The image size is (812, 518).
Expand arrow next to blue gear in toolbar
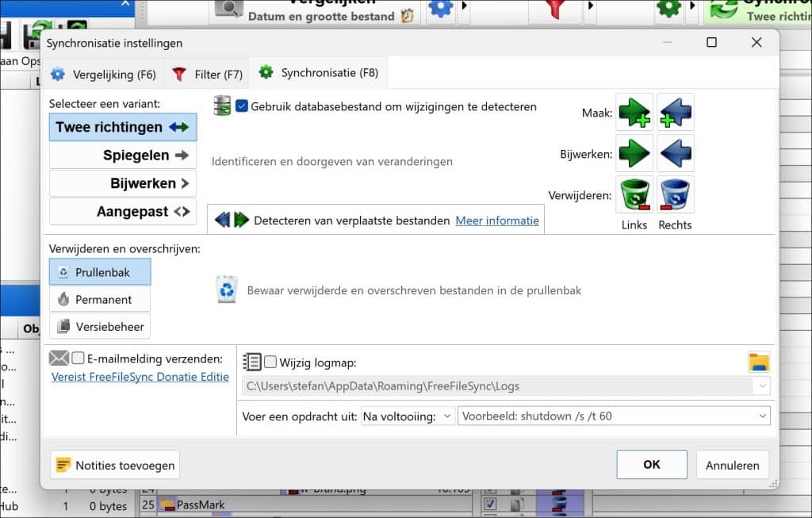click(x=464, y=6)
